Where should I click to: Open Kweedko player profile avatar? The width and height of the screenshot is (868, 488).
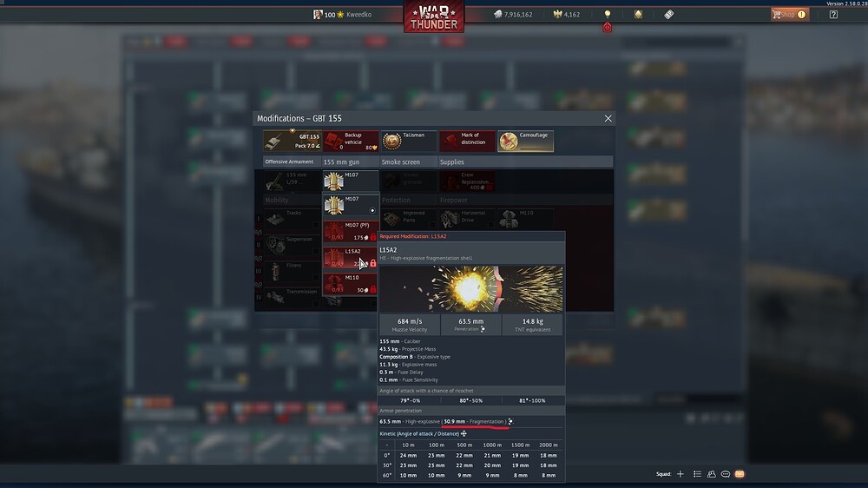[318, 15]
